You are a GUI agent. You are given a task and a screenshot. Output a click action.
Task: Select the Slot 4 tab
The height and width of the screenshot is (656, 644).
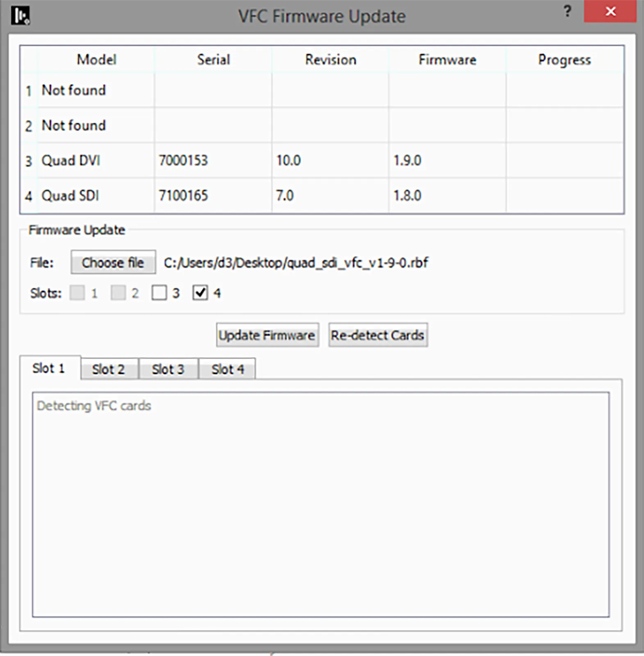[x=228, y=369]
